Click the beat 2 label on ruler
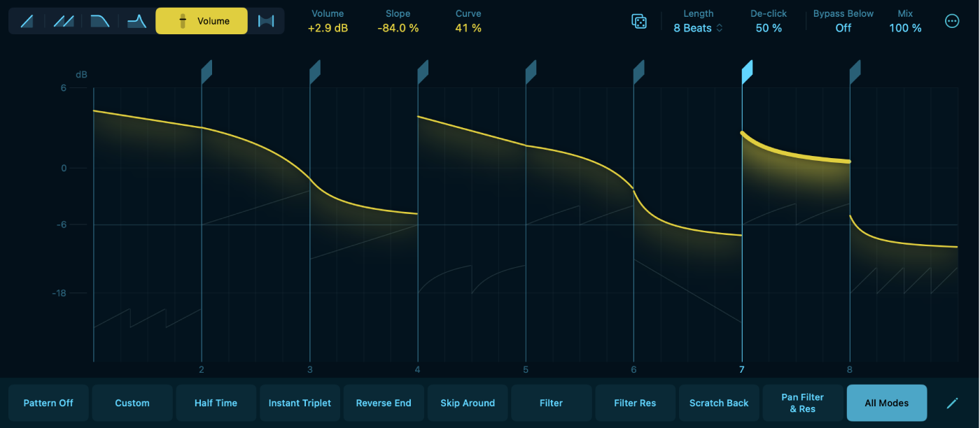The image size is (980, 428). point(202,369)
